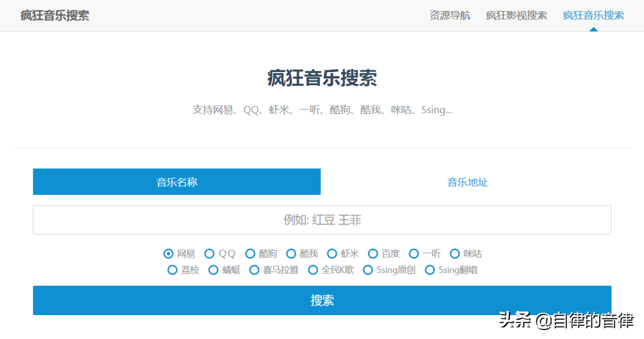Choose 酷狗 as music source
The width and height of the screenshot is (644, 339).
click(250, 254)
